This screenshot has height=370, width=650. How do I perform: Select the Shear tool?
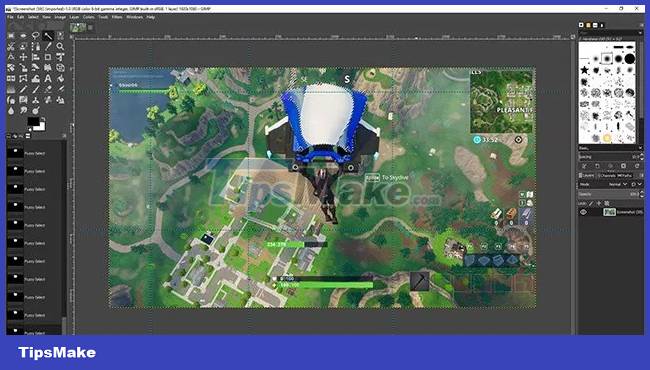pos(36,68)
